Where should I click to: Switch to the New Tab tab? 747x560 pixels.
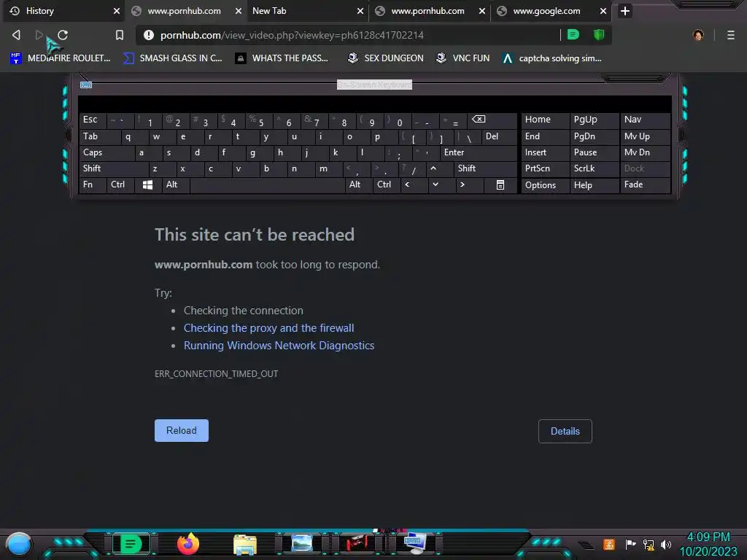(308, 10)
